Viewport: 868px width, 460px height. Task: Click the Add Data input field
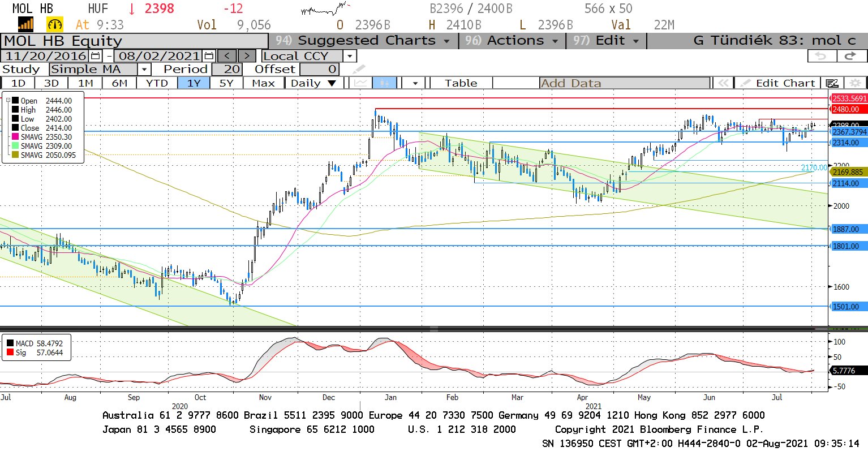625,83
